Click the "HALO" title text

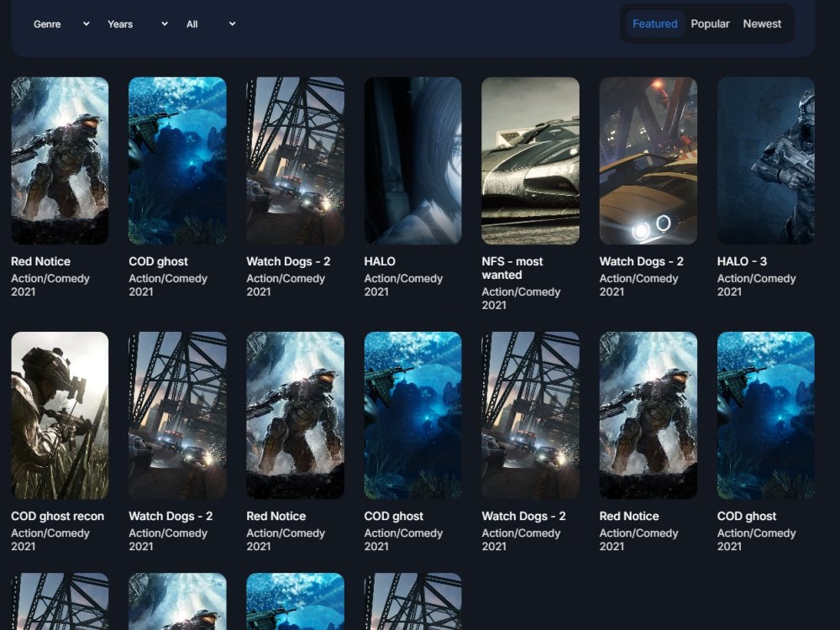coord(380,261)
